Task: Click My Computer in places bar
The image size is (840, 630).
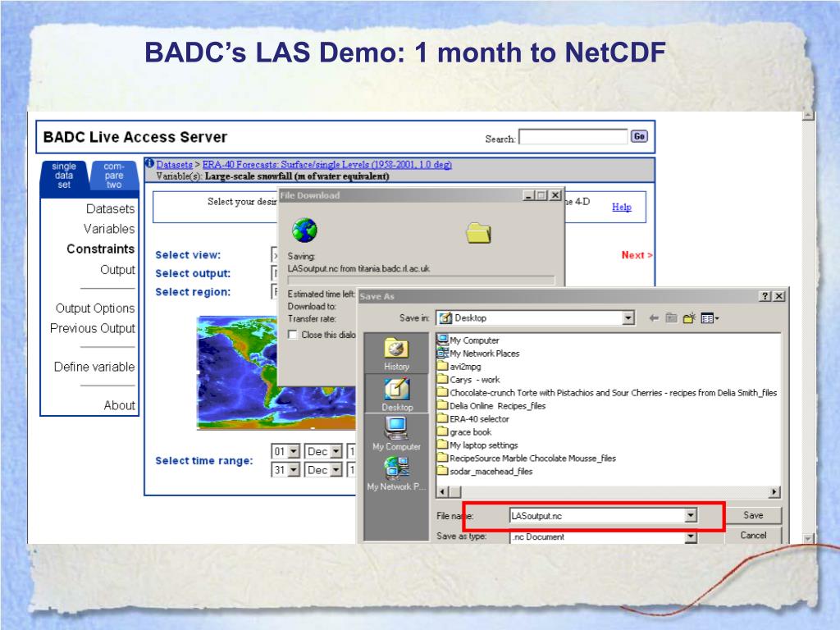Action: tap(396, 433)
